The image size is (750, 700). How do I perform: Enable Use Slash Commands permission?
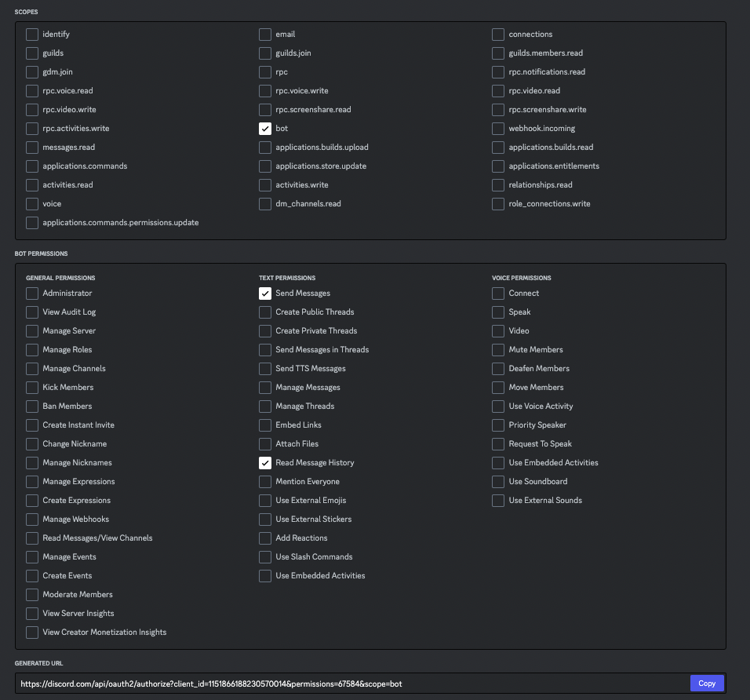coord(265,557)
